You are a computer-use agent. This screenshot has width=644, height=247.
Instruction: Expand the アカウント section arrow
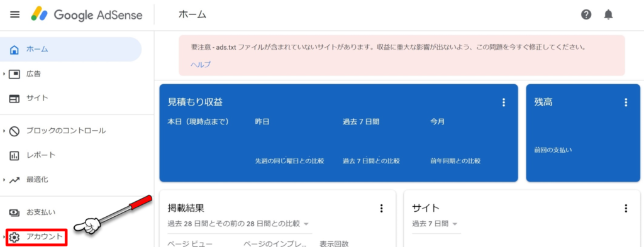pyautogui.click(x=4, y=237)
